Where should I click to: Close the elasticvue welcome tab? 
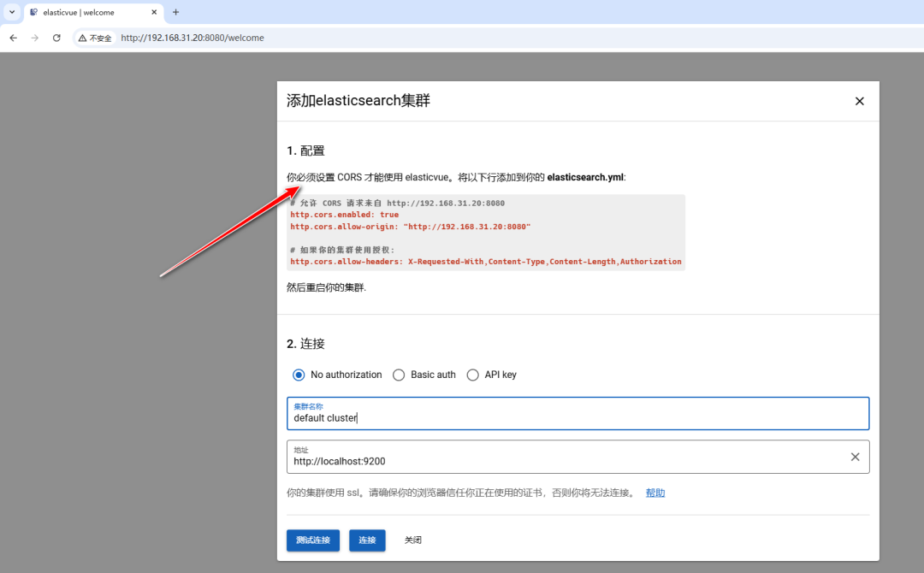coord(154,12)
